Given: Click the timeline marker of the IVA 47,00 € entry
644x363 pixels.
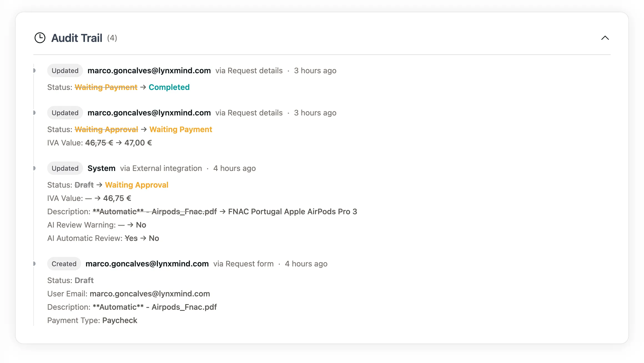Looking at the screenshot, I should (x=34, y=113).
